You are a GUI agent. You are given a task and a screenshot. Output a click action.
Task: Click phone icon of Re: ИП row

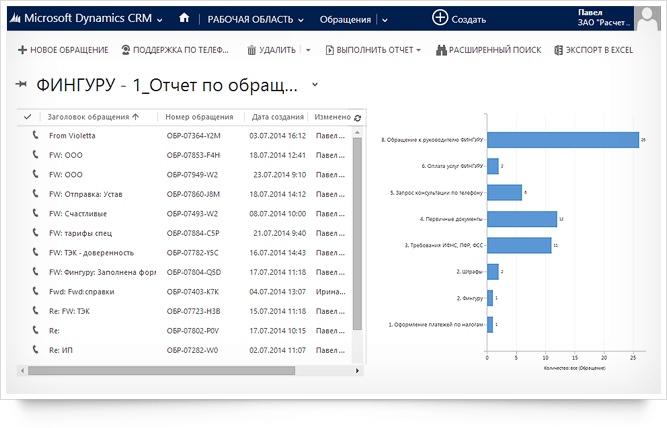36,350
